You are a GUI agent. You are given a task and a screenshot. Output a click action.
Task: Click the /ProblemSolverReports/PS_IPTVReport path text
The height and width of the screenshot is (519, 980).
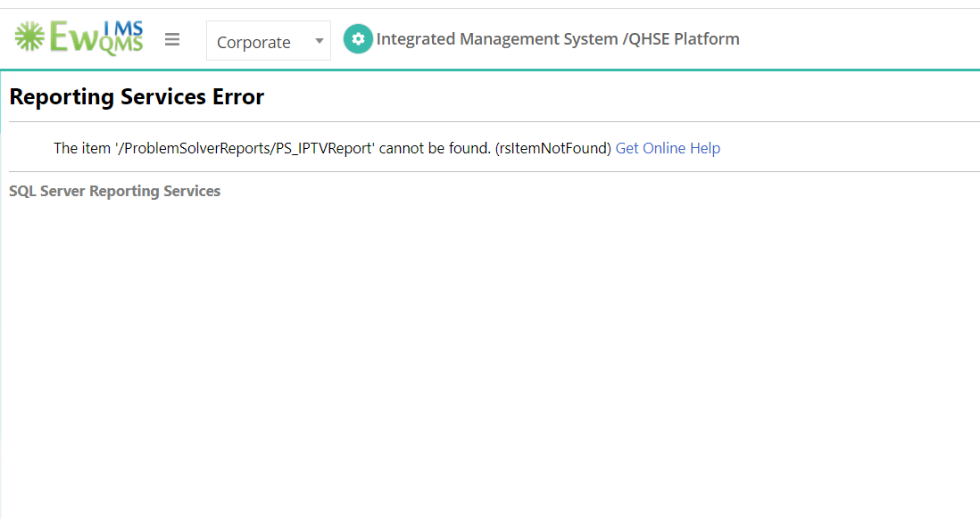[x=245, y=148]
